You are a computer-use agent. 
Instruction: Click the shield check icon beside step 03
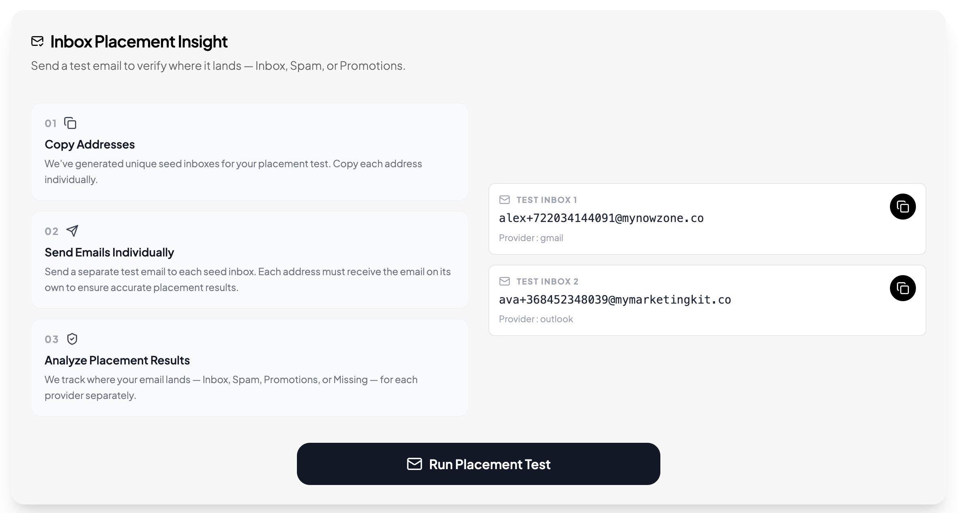(72, 339)
